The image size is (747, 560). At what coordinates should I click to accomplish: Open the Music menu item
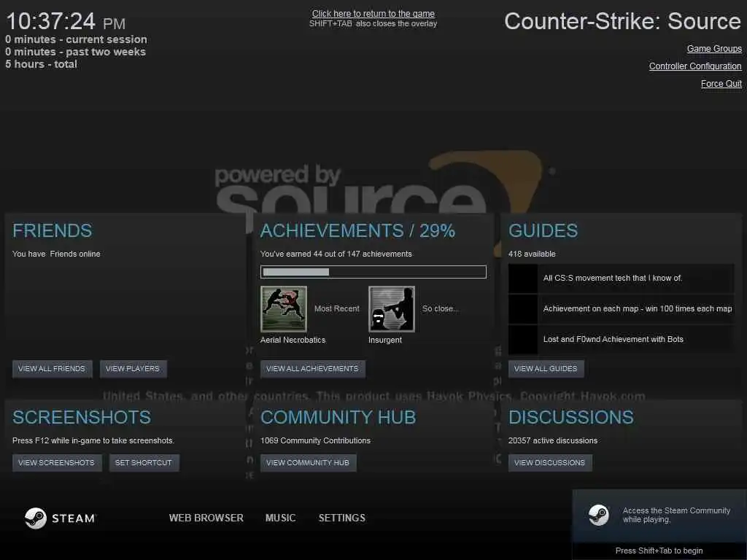(x=281, y=518)
